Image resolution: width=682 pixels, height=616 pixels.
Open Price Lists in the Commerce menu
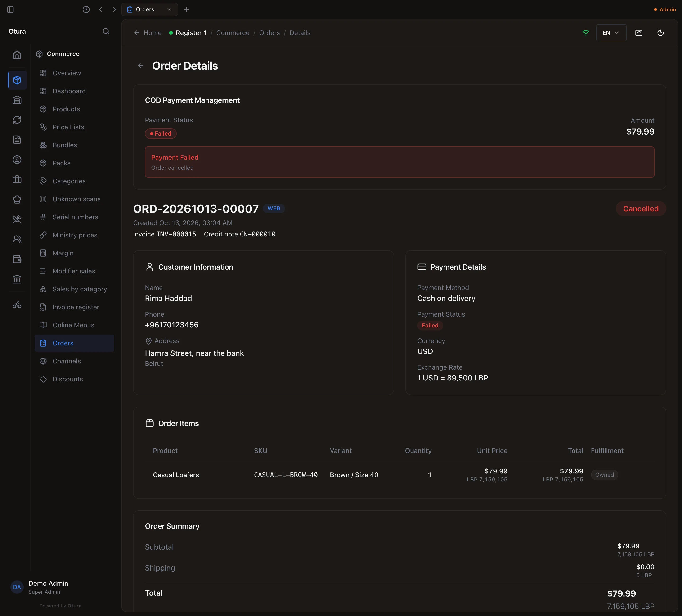coord(74,127)
